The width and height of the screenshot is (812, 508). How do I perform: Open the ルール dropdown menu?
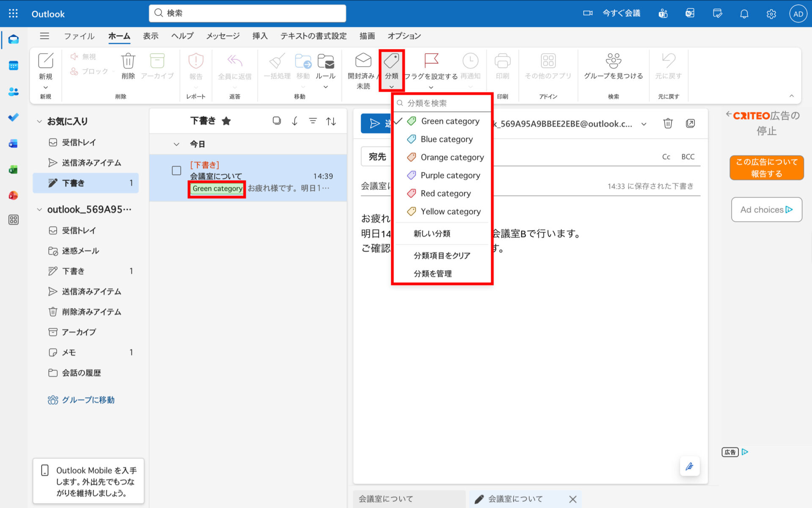point(325,87)
